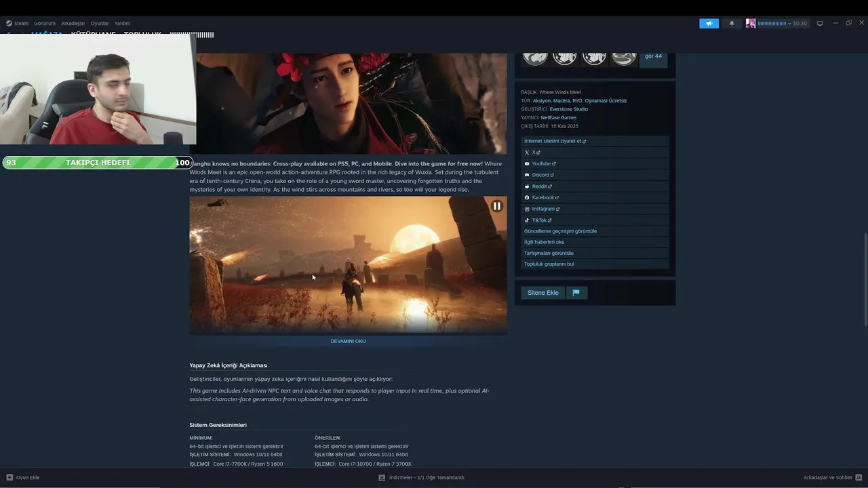Click the friends chat icon at bottom right
Screen dimensions: 868x488
tap(859, 478)
